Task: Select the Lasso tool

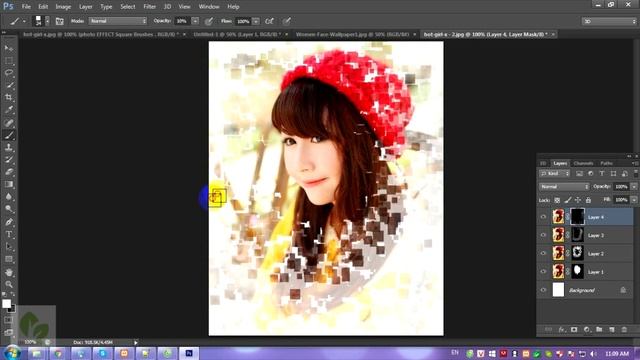Action: coord(9,73)
